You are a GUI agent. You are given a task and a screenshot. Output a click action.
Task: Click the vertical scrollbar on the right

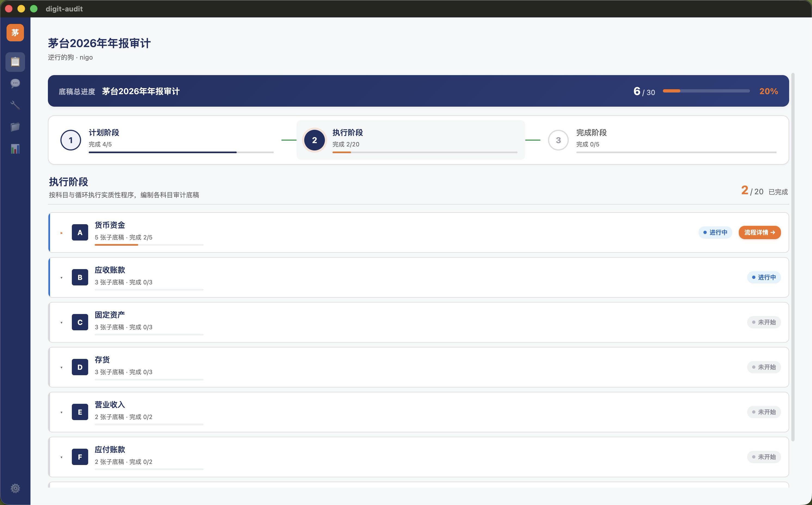tap(793, 257)
